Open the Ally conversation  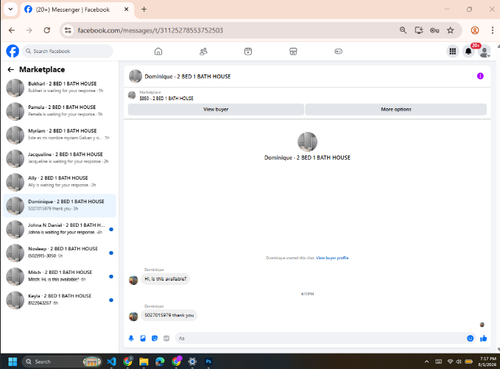coord(59,182)
